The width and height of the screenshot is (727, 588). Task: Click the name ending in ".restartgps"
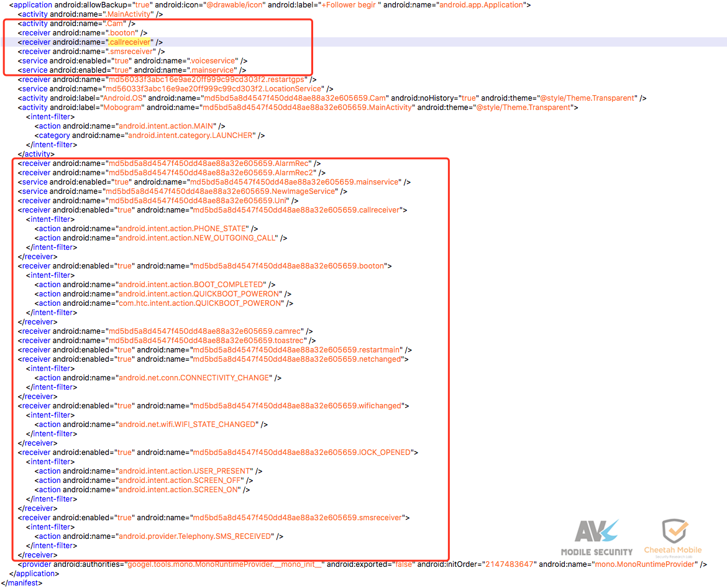coord(206,80)
